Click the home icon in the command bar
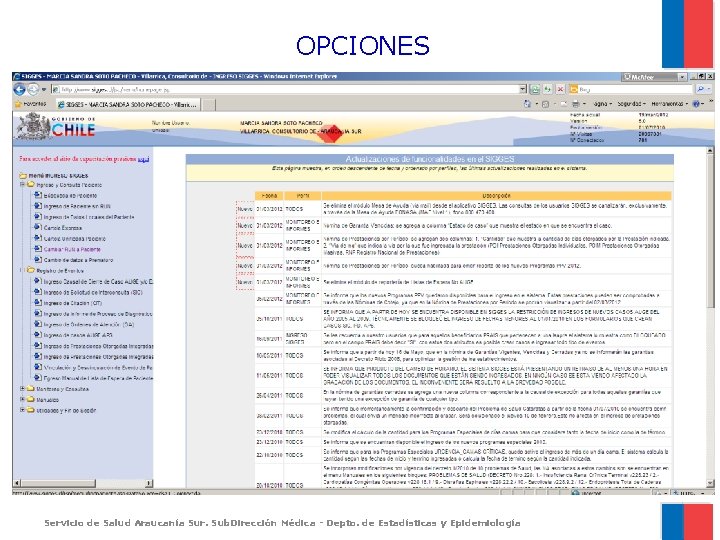This screenshot has width=720, height=540. point(528,104)
